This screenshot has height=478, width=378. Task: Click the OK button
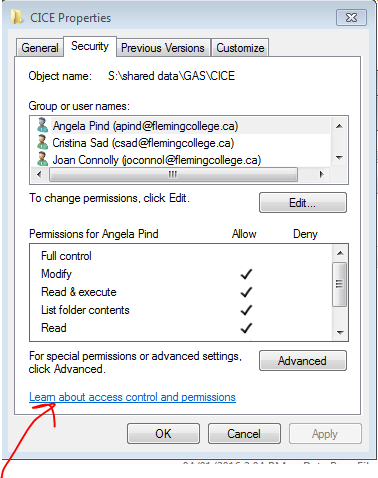163,433
